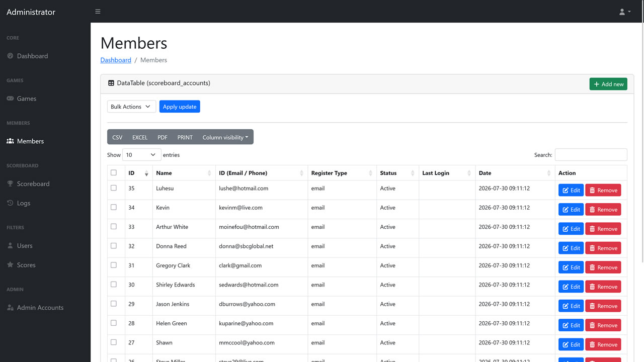Expand the Column visibility dropdown

(x=225, y=137)
